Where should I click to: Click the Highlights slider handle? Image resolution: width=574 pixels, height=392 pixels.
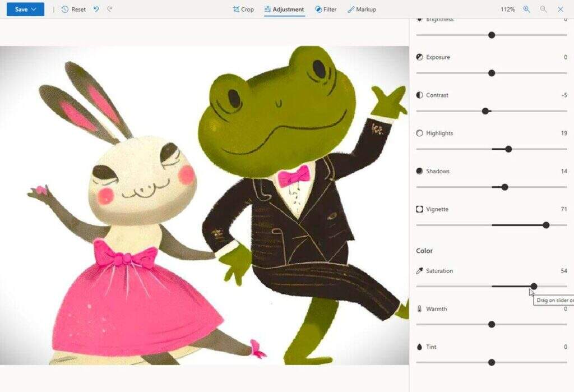pyautogui.click(x=508, y=149)
